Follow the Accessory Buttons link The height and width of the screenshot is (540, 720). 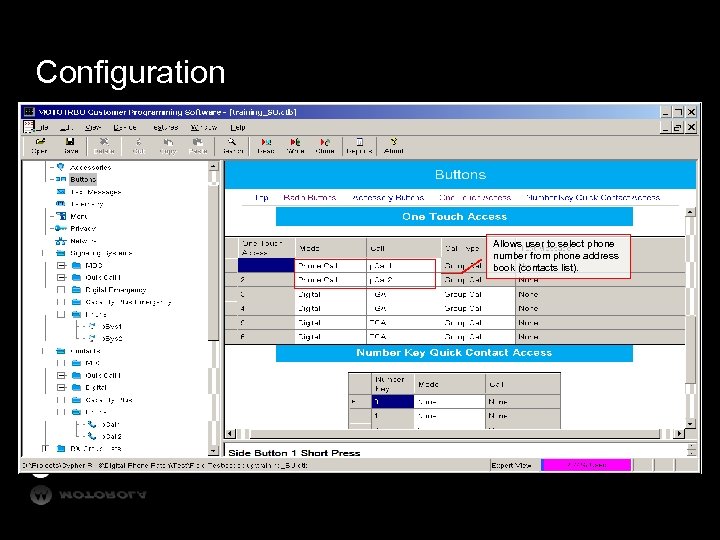(388, 197)
